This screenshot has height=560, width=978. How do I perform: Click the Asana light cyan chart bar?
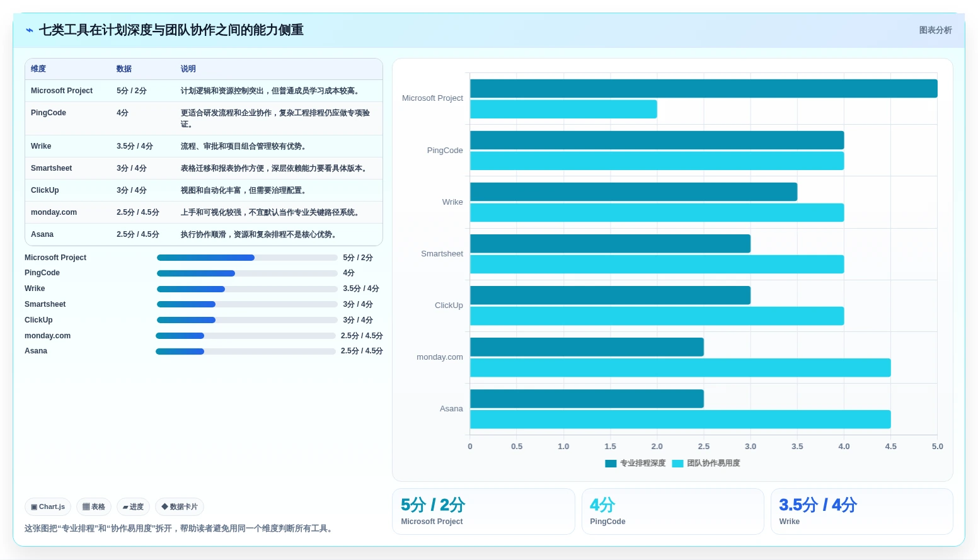point(680,420)
